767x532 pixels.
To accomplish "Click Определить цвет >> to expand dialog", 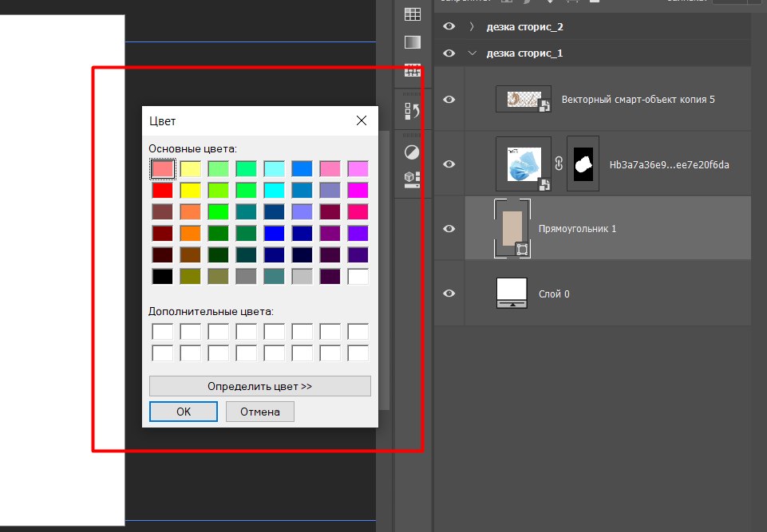I will [x=259, y=386].
